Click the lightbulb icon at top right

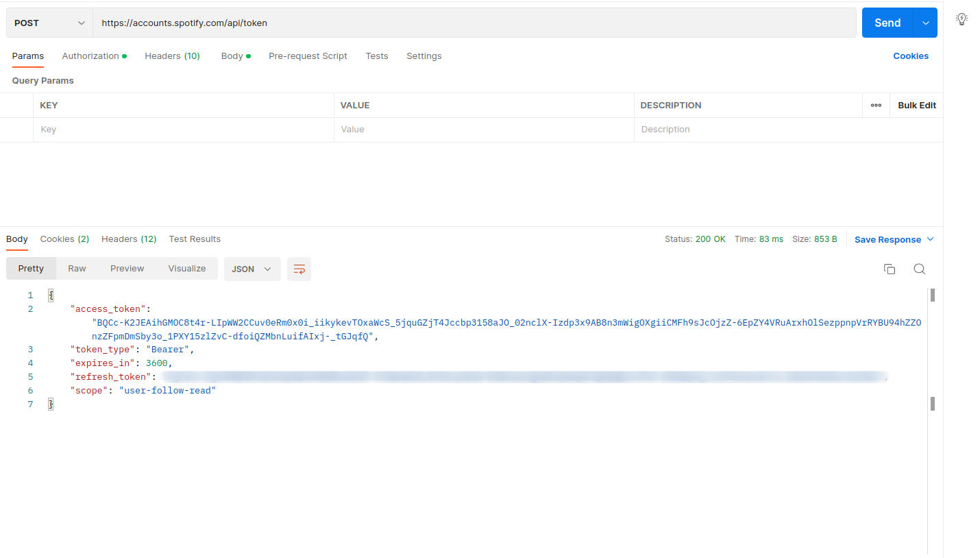coord(961,19)
